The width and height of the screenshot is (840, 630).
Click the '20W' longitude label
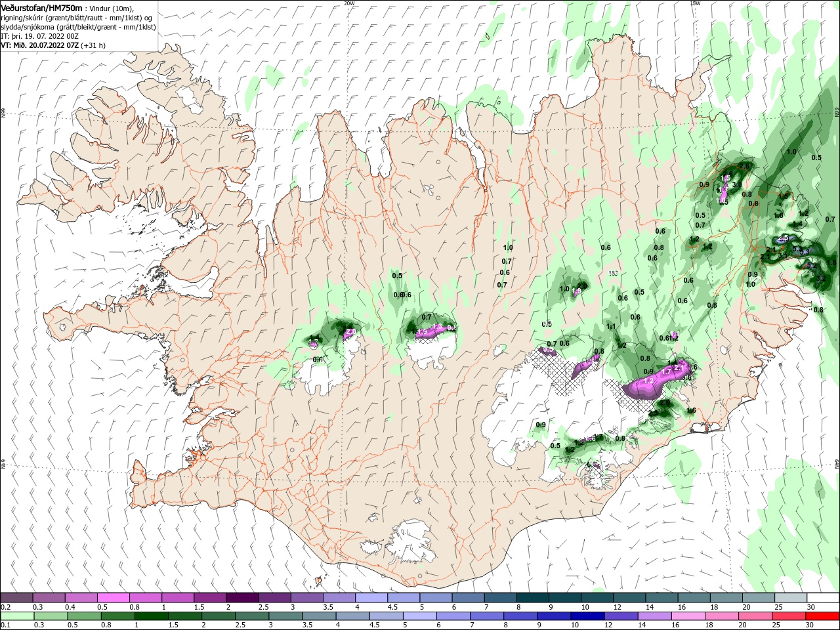click(x=349, y=3)
